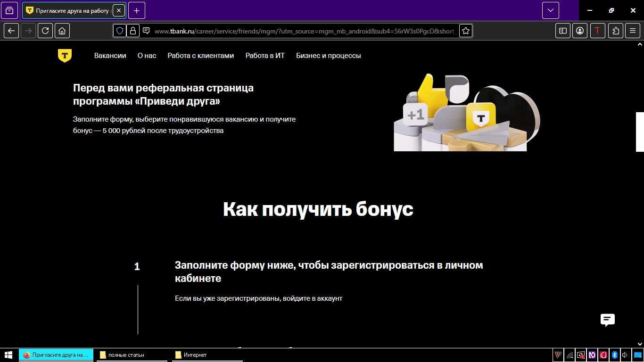Click the referral program illustration
Screen dimensions: 644x362
[467, 112]
